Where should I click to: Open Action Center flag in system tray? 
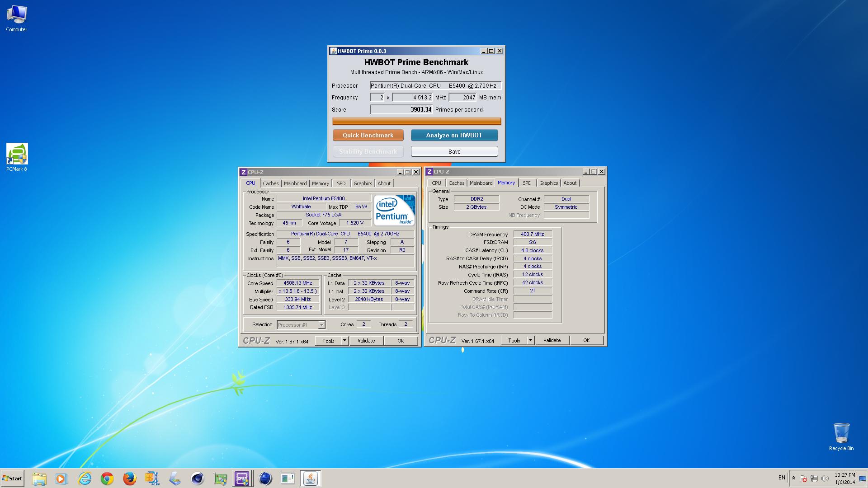(x=803, y=479)
